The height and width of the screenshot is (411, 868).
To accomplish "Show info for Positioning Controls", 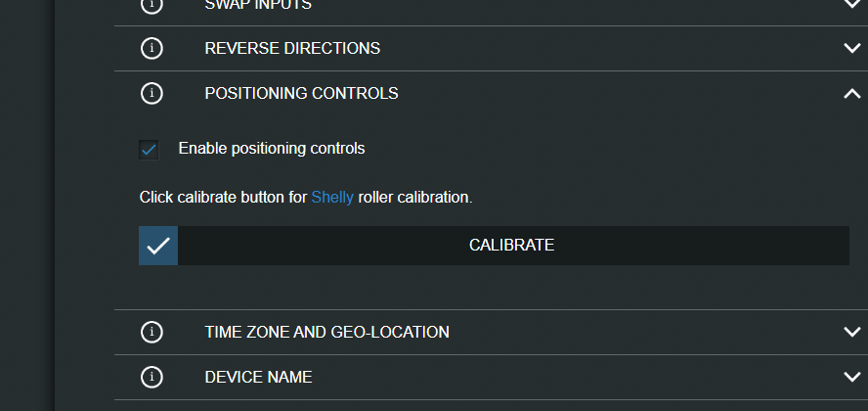I will coord(152,93).
